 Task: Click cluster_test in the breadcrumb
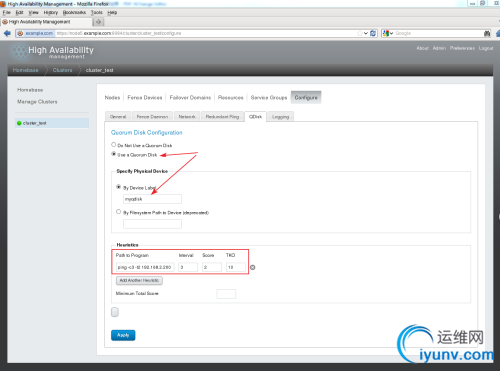tap(100, 70)
